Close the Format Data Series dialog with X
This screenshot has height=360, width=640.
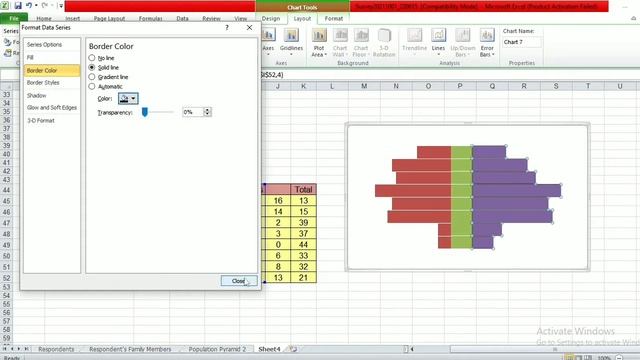249,27
